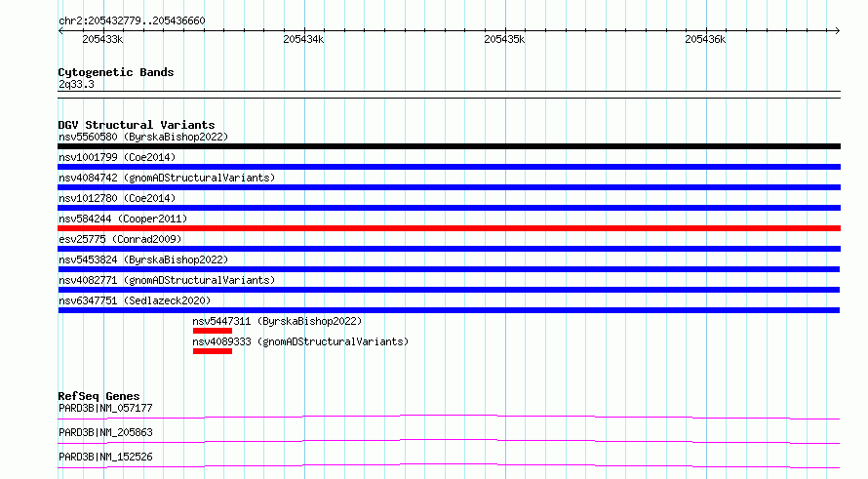Image resolution: width=868 pixels, height=479 pixels.
Task: Click the Cytogenetic Bands track title
Action: (x=116, y=72)
